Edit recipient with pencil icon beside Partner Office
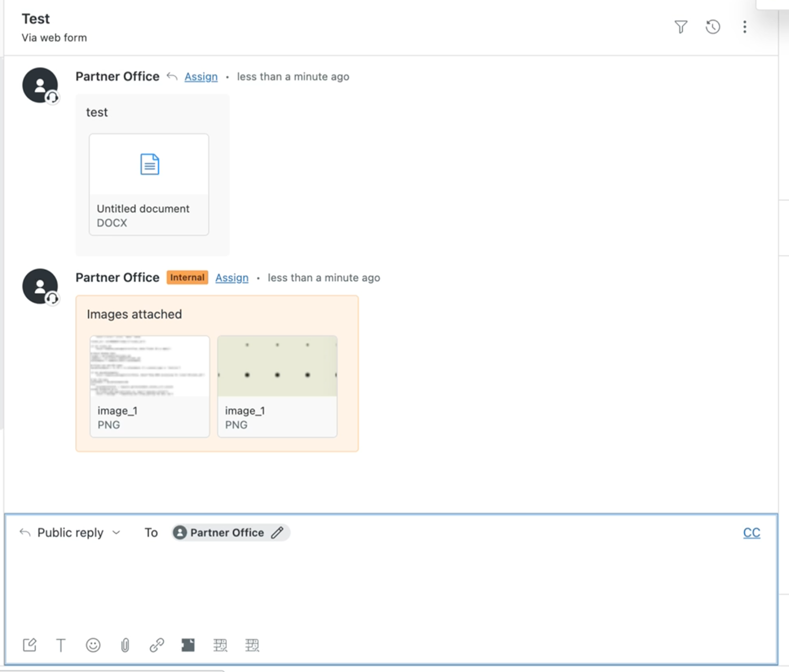Image resolution: width=789 pixels, height=672 pixels. click(x=277, y=533)
